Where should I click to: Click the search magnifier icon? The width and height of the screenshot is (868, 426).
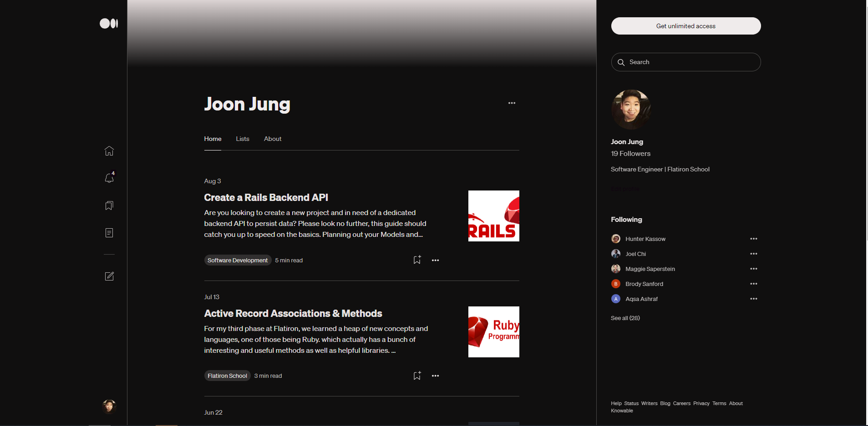621,62
